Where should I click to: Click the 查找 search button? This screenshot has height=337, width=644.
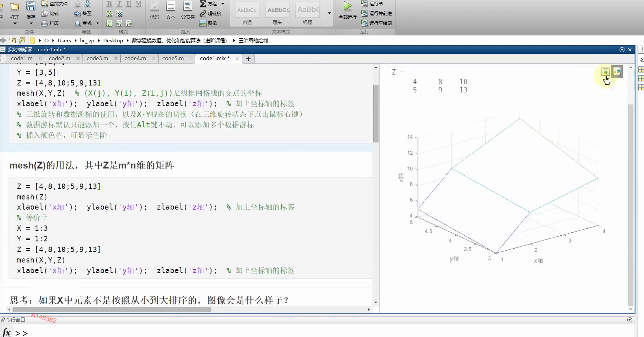click(83, 23)
